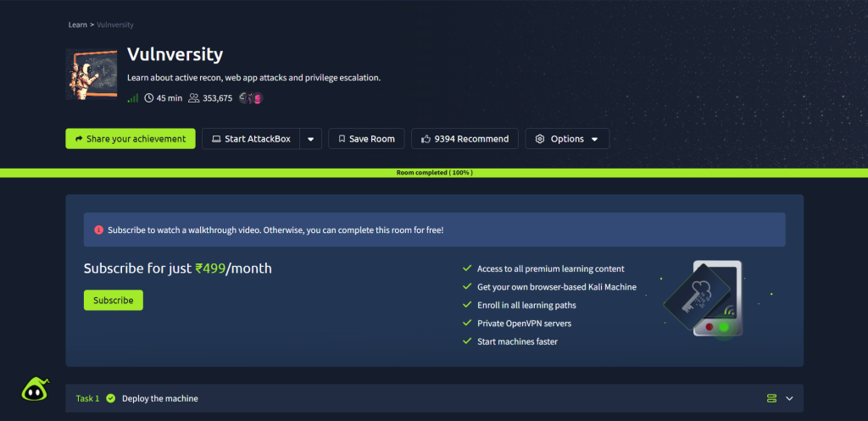Click the Task 1 green completed checkmark
Image resolution: width=868 pixels, height=421 pixels.
click(x=111, y=398)
